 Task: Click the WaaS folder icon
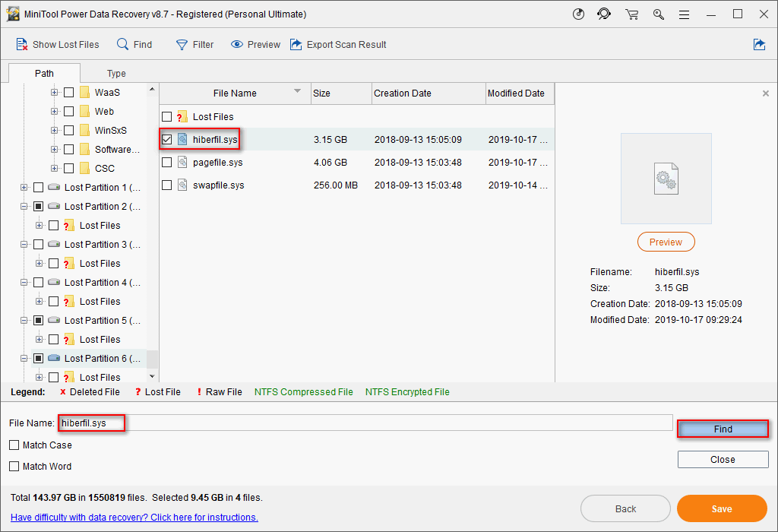click(x=85, y=92)
